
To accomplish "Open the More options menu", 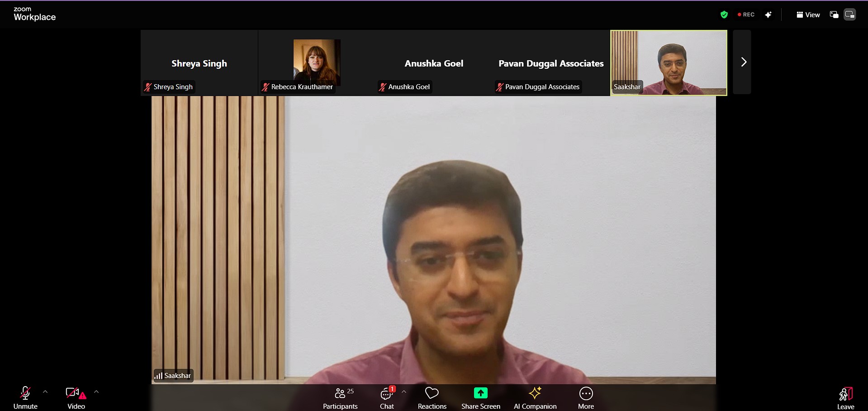I will (x=586, y=398).
